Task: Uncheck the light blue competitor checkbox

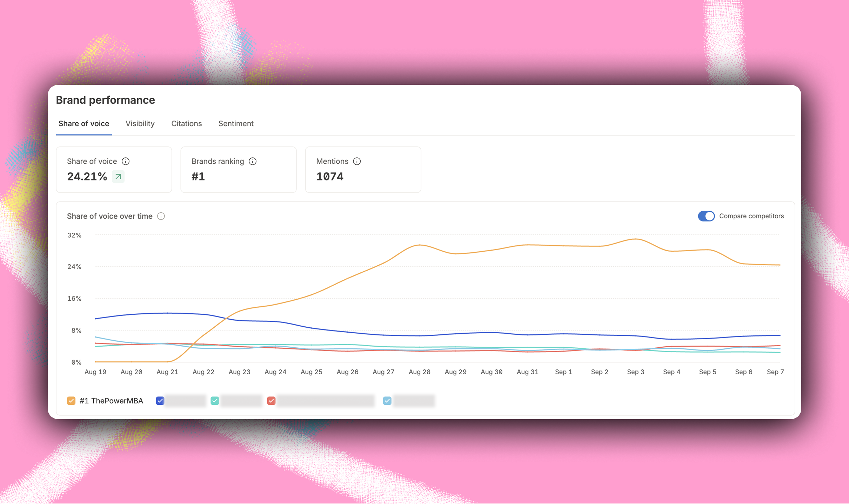Action: click(387, 401)
